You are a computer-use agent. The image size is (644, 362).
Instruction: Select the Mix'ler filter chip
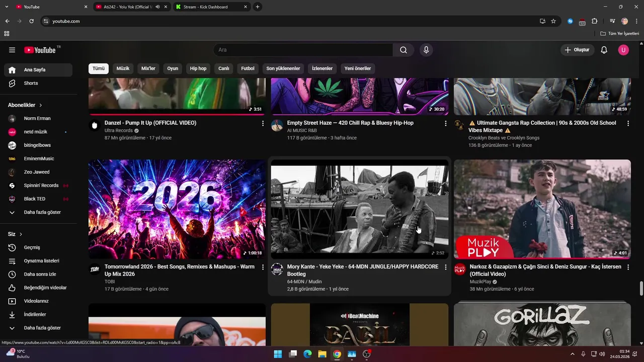[x=148, y=68]
